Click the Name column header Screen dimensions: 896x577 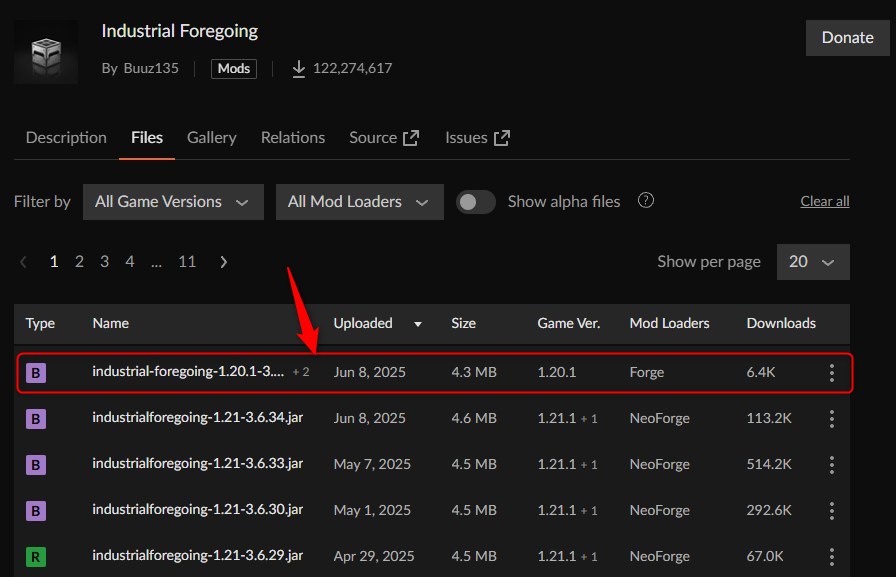coord(111,324)
